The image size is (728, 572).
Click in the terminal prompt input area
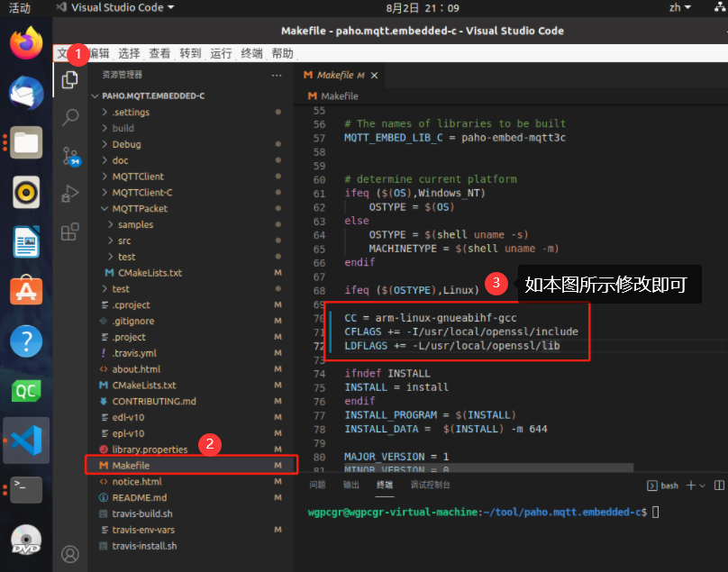(656, 513)
